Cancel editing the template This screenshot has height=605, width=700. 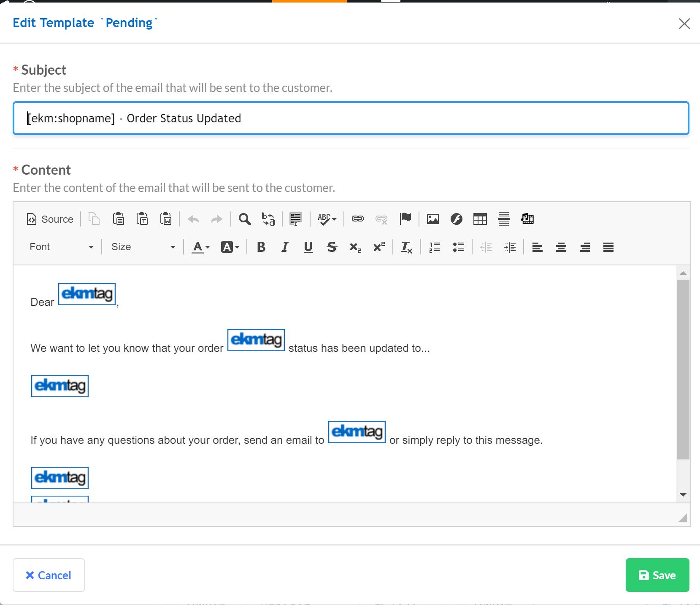click(x=49, y=575)
